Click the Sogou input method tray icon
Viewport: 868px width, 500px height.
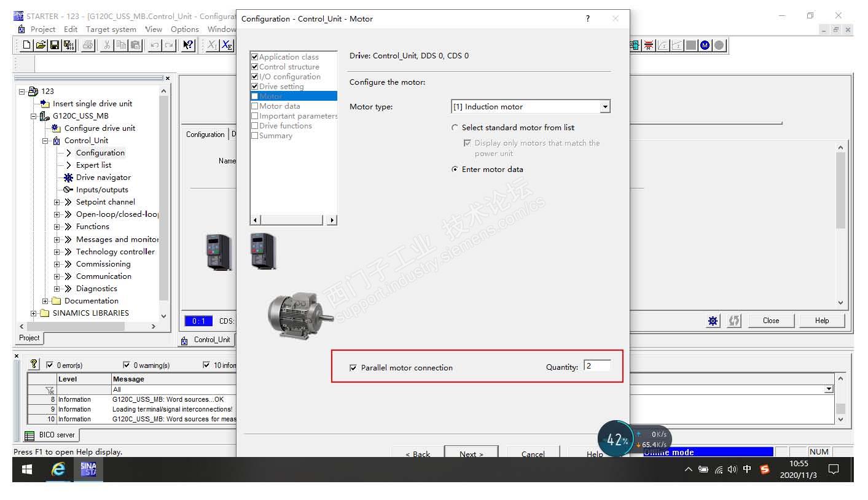coord(765,469)
